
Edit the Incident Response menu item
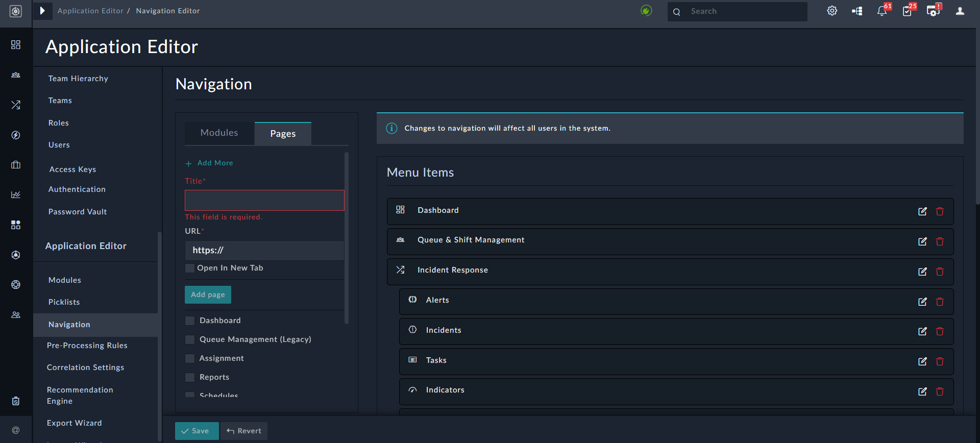pyautogui.click(x=922, y=272)
